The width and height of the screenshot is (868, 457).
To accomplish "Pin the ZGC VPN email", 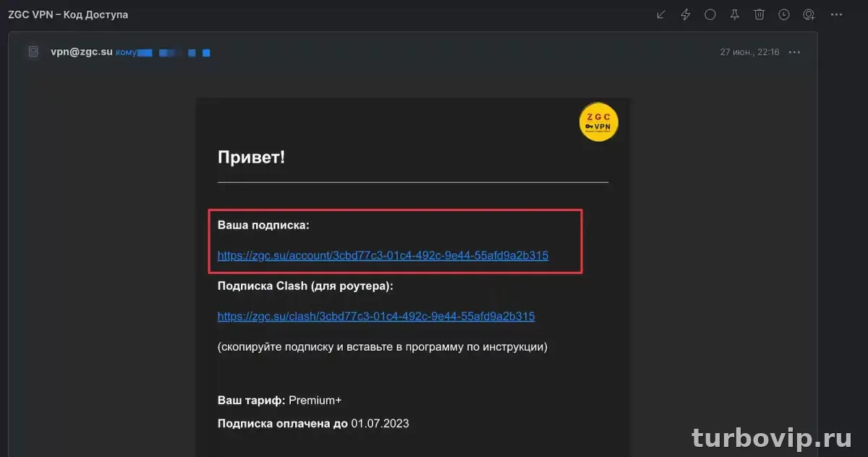I will [734, 14].
